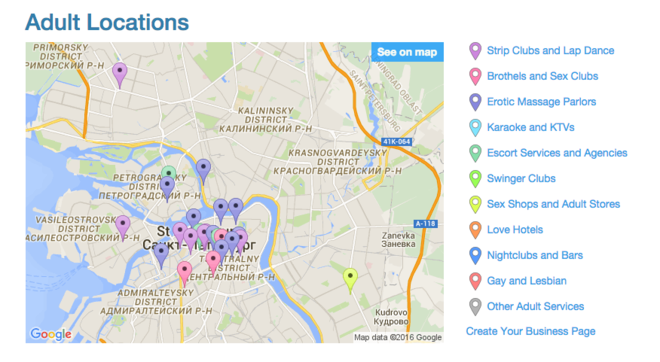Open Sex Shops and Adult Stores link

pos(554,204)
